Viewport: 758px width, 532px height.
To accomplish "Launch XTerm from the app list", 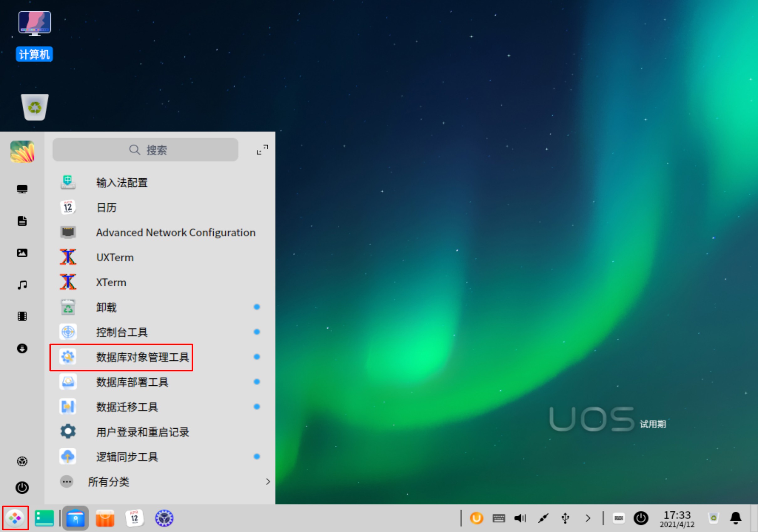I will [111, 283].
